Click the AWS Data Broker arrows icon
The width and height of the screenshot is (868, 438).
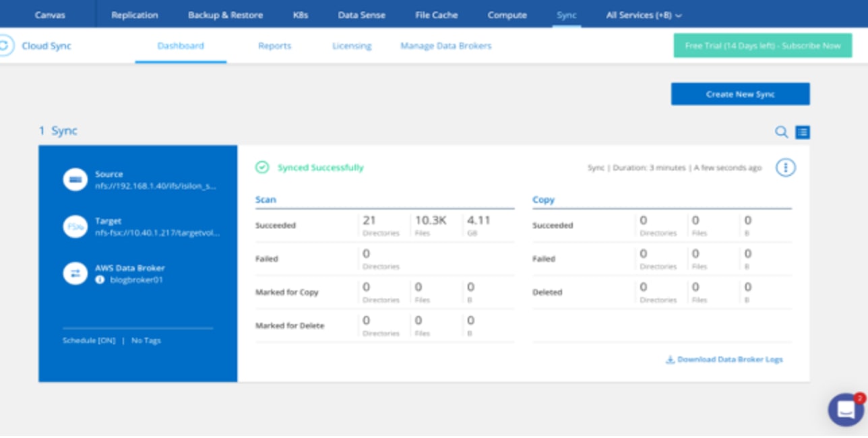[x=75, y=273]
